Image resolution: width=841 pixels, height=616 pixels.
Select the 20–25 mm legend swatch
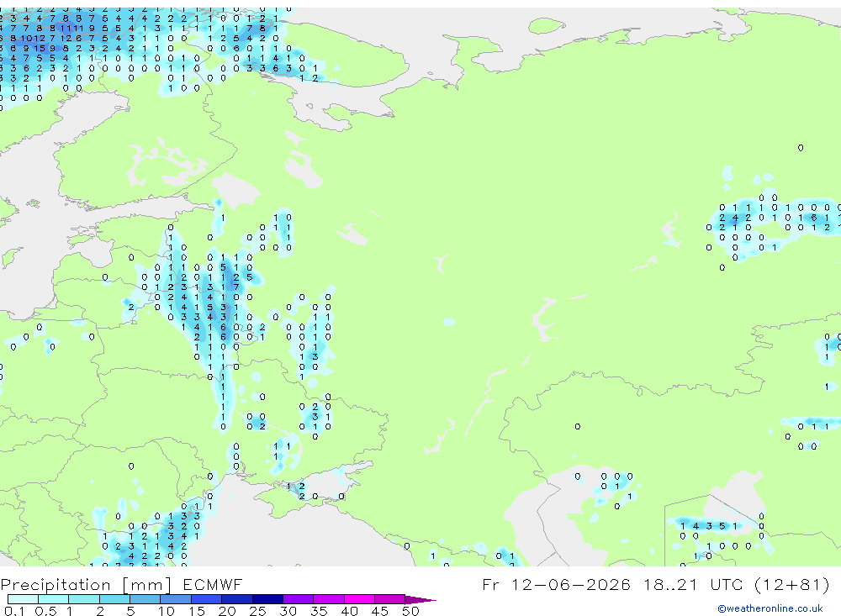pos(237,599)
